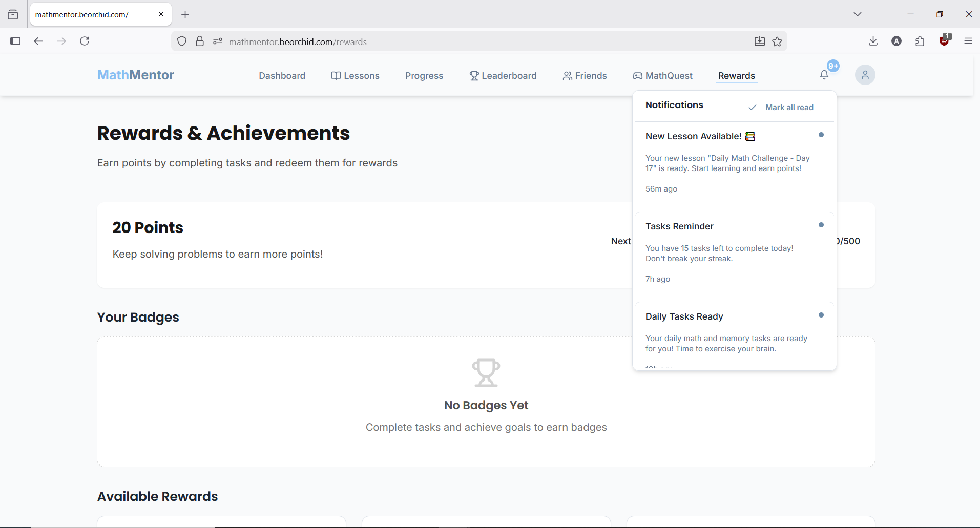Click the site security padlock icon

tap(200, 41)
